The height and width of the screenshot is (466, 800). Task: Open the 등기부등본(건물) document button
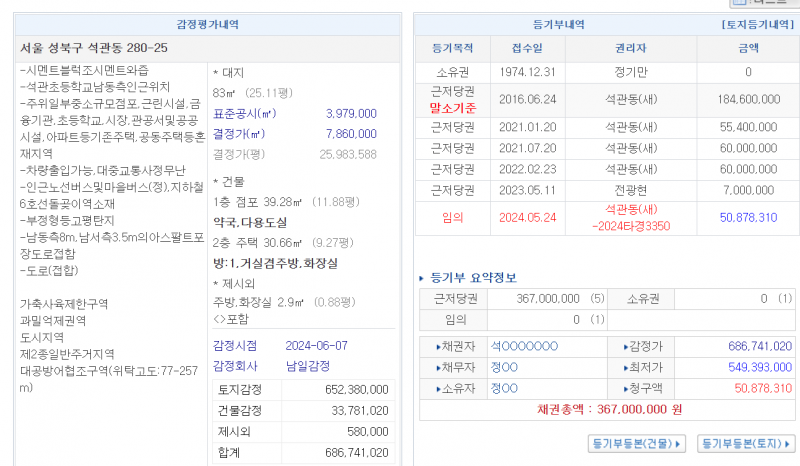(637, 443)
